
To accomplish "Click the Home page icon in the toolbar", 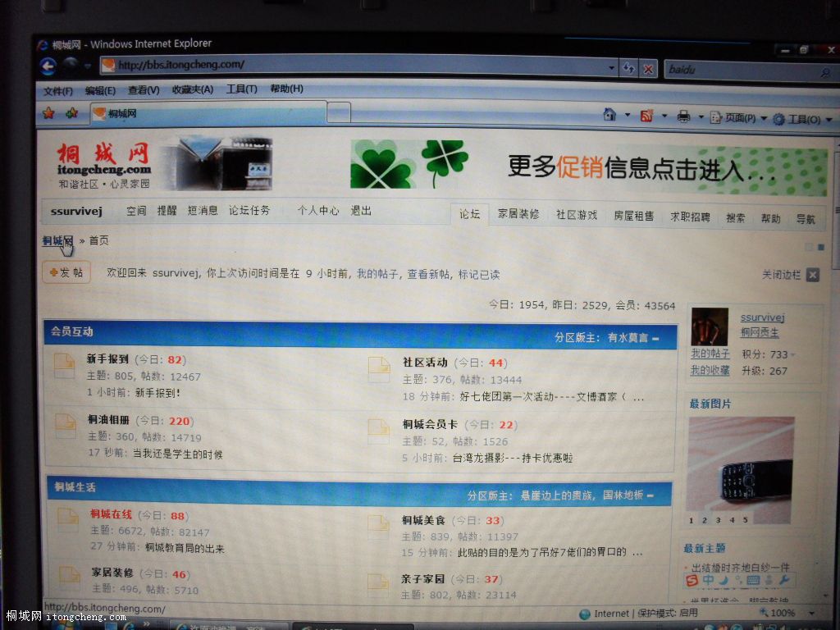I will click(x=609, y=116).
